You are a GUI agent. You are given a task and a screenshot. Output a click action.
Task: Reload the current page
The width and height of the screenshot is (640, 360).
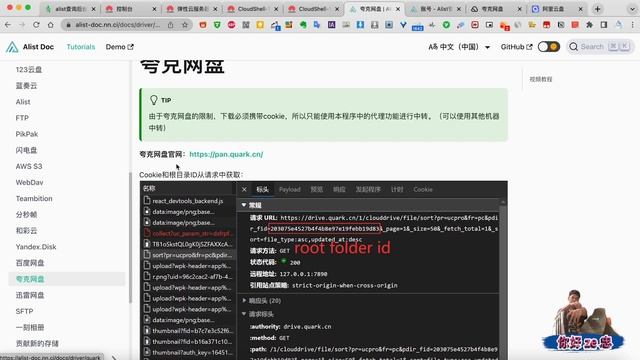(36, 25)
